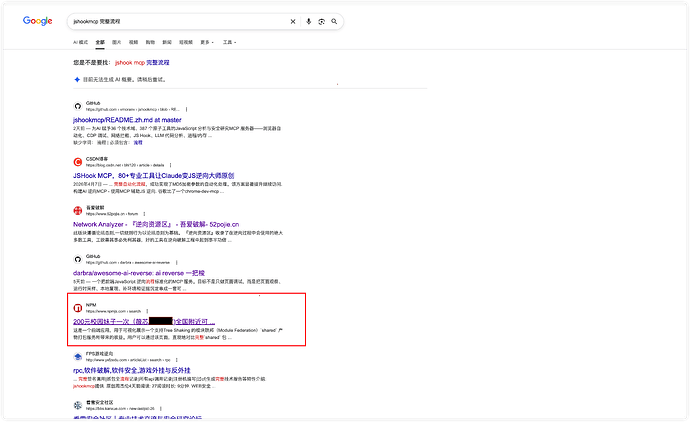This screenshot has width=690, height=422.
Task: Open more-options dots for the kanxue result
Action: coord(161,409)
